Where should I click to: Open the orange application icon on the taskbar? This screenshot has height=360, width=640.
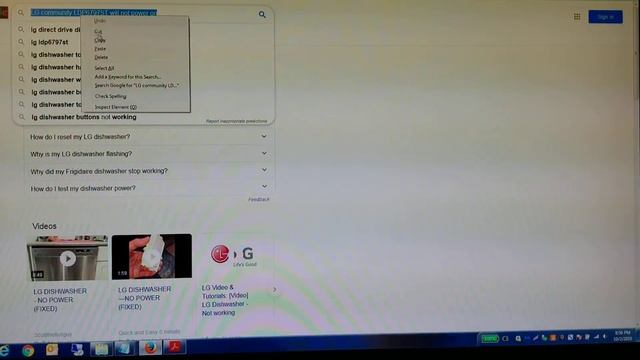point(52,350)
